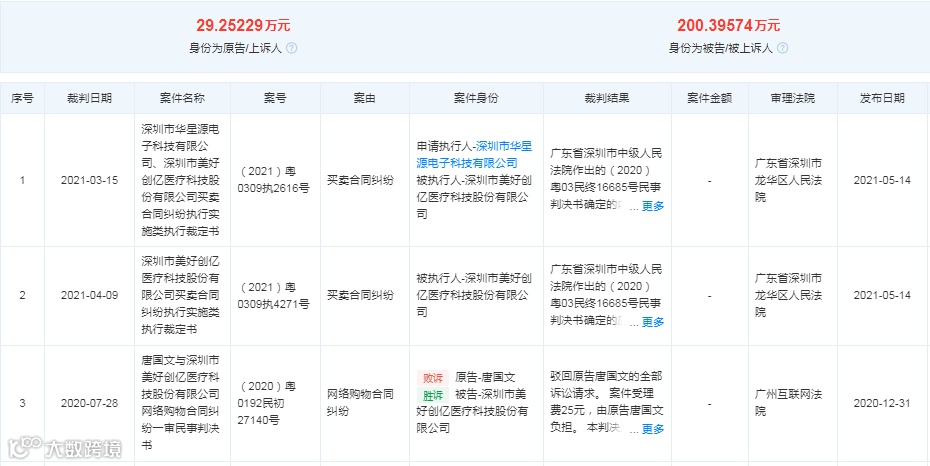Click case name starting 唐国文与深圳市
The height and width of the screenshot is (466, 930).
(x=182, y=403)
